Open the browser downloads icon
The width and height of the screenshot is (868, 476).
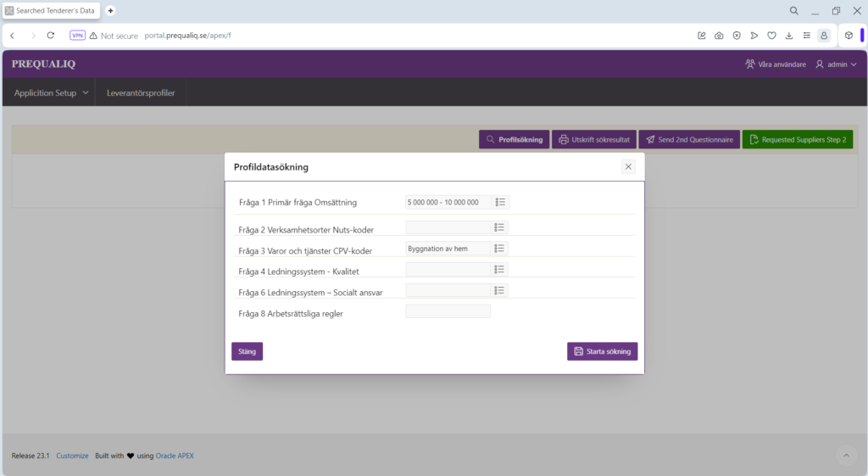tap(789, 36)
